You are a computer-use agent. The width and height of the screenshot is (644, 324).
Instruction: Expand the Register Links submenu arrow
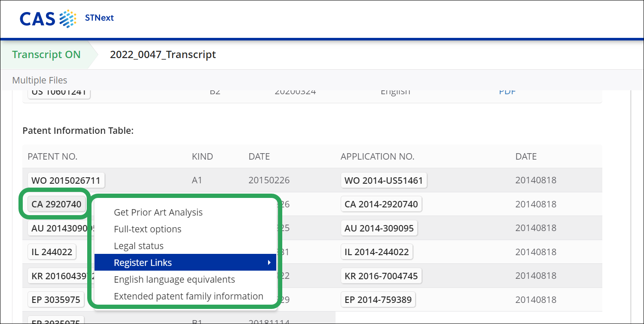click(x=269, y=262)
